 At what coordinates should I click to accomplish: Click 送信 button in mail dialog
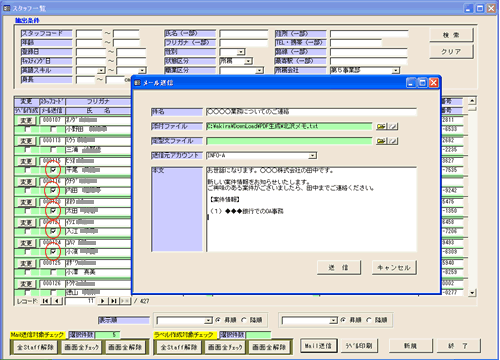339,267
